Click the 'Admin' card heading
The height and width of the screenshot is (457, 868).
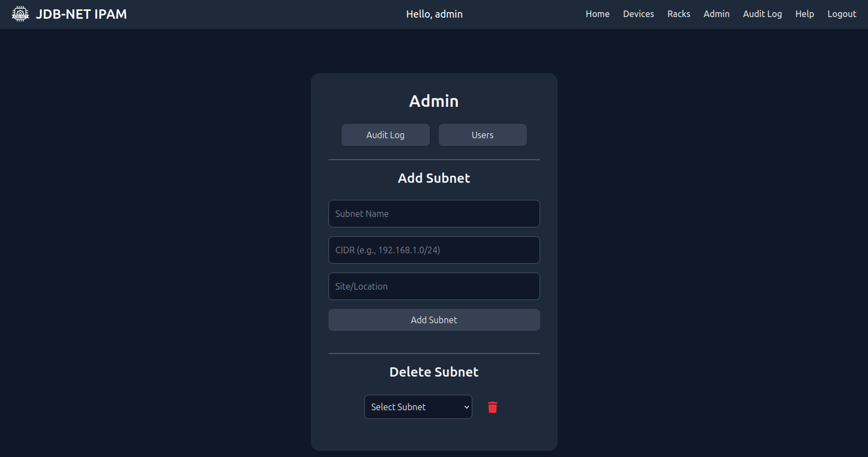(x=434, y=101)
